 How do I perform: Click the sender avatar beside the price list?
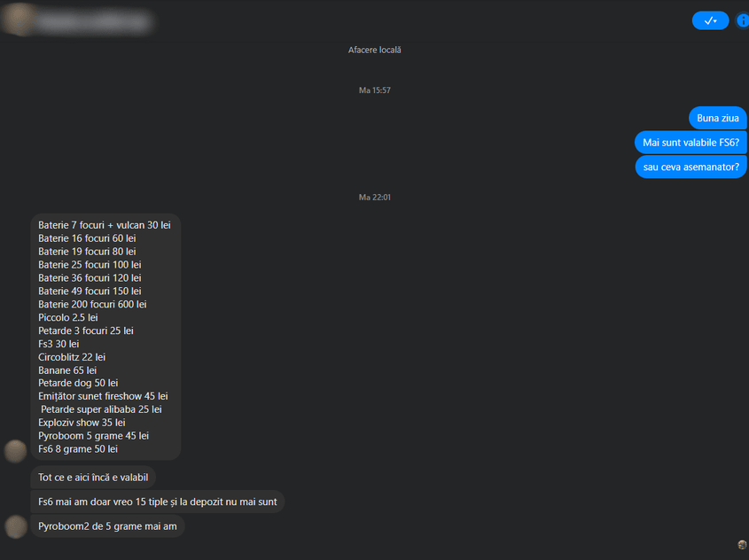(x=16, y=451)
